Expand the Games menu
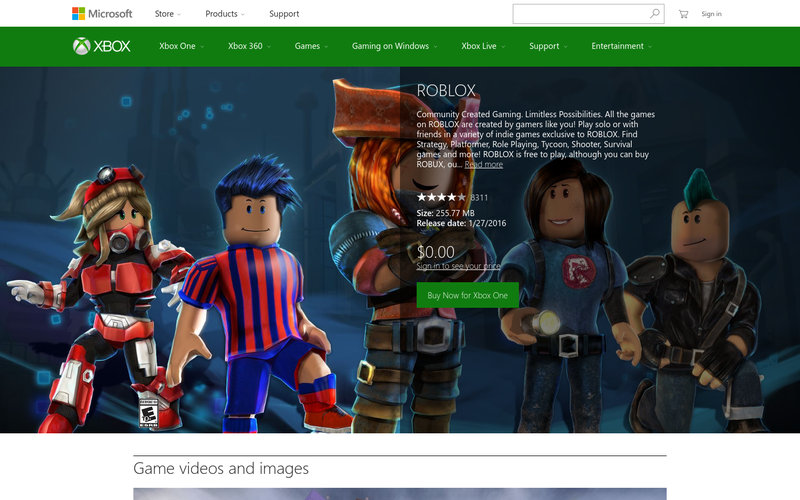 pos(311,46)
